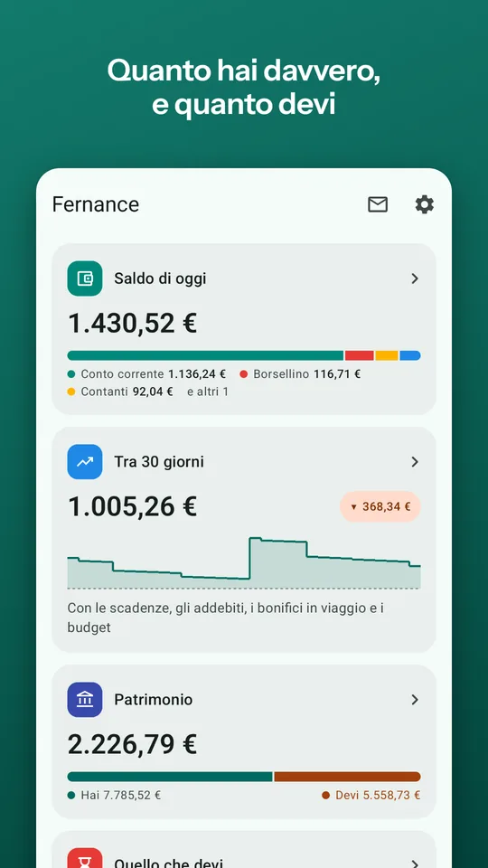Screen dimensions: 488x868
Task: Expand the Saldo di oggi chevron
Action: click(415, 278)
